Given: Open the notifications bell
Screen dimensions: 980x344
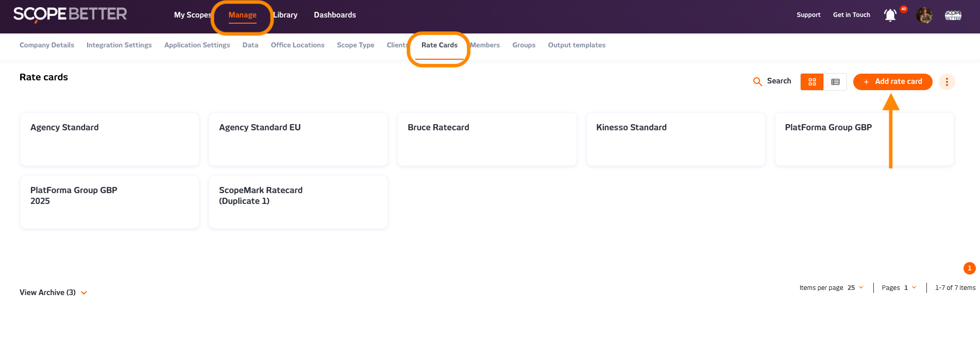Looking at the screenshot, I should 890,15.
